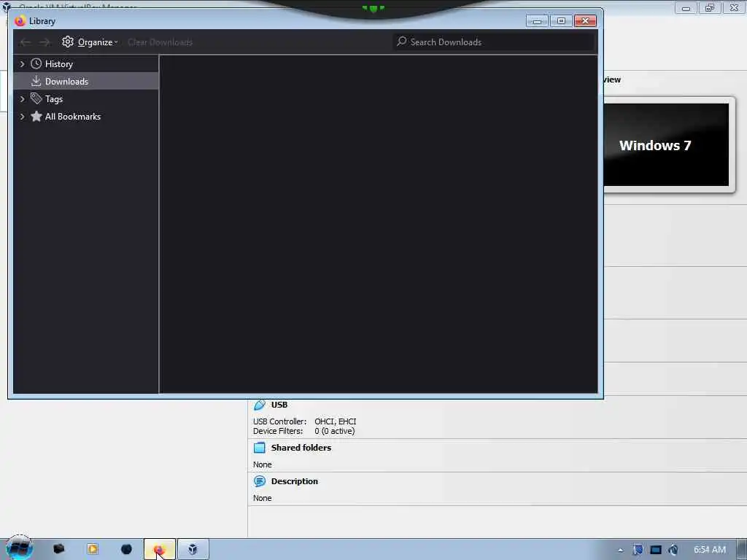Click the 'OHCI, EHCI' USB controller value
747x560 pixels.
(336, 421)
